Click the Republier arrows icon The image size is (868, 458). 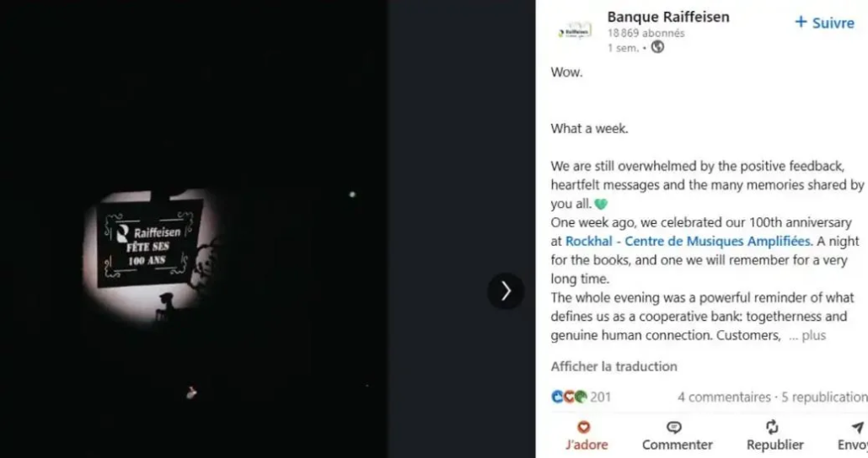tap(773, 428)
